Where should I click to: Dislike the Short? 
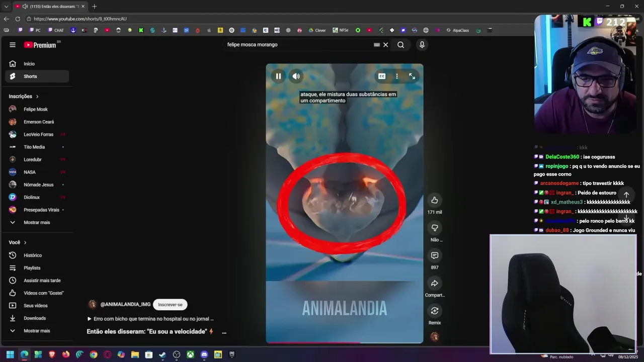(435, 228)
